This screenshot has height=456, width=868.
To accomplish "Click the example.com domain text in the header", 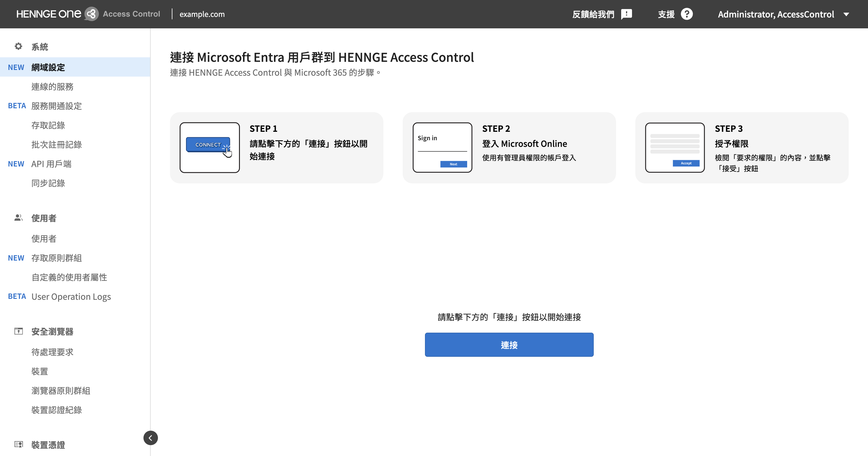I will click(202, 14).
